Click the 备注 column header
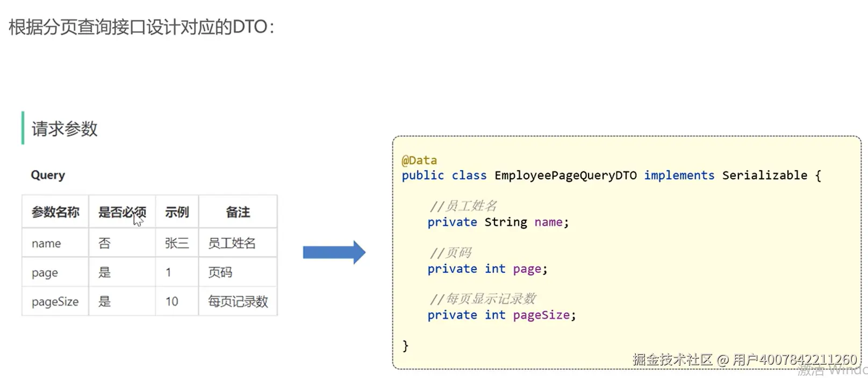Image resolution: width=868 pixels, height=378 pixels. click(x=238, y=212)
